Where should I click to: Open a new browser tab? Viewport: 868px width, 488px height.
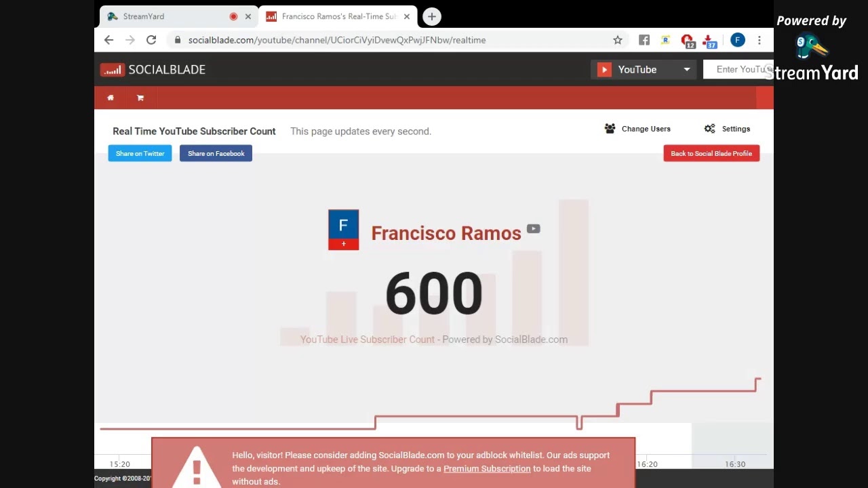click(x=432, y=16)
